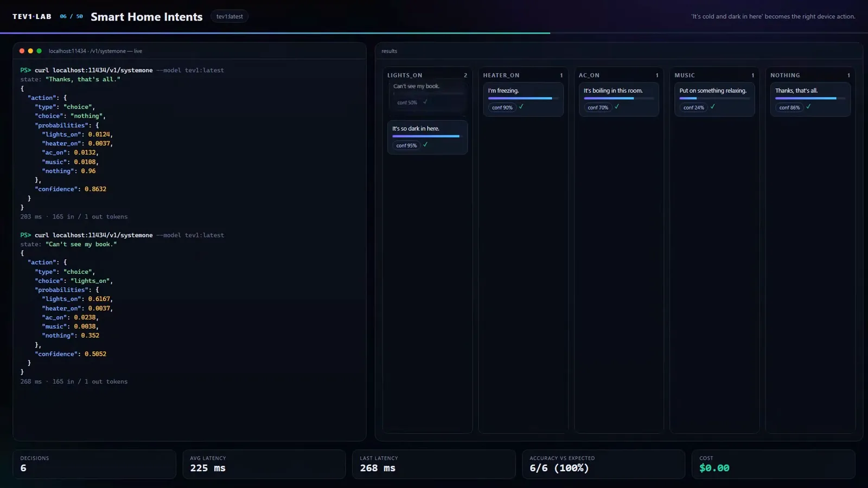Click the confidence bar under "Thanks, that's all."
The image size is (868, 488).
[810, 98]
